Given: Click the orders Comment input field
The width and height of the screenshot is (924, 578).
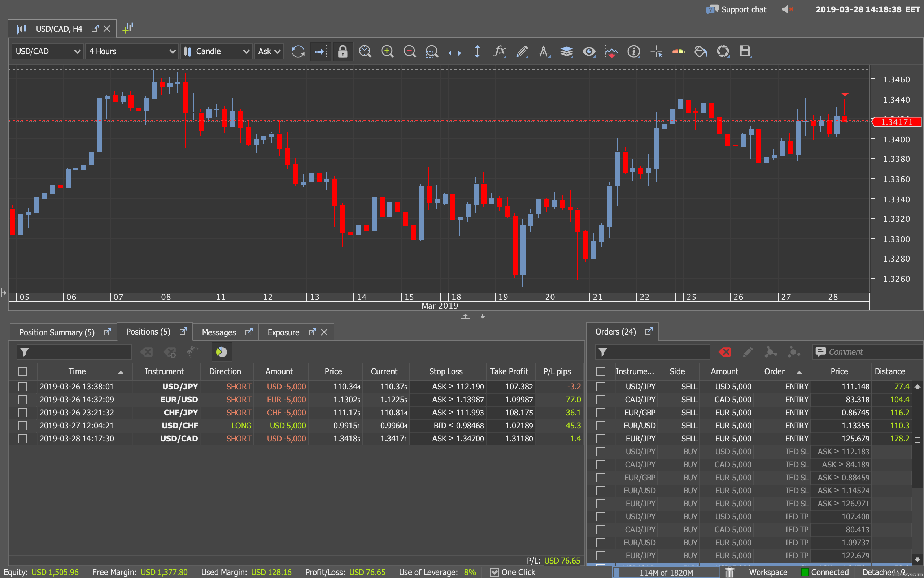Looking at the screenshot, I should pos(867,352).
